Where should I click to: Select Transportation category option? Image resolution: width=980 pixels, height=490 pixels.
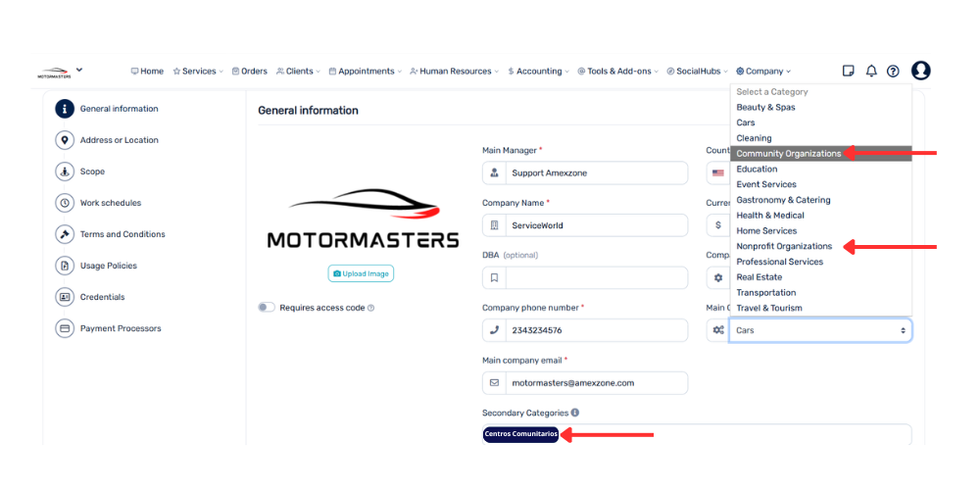tap(820, 292)
